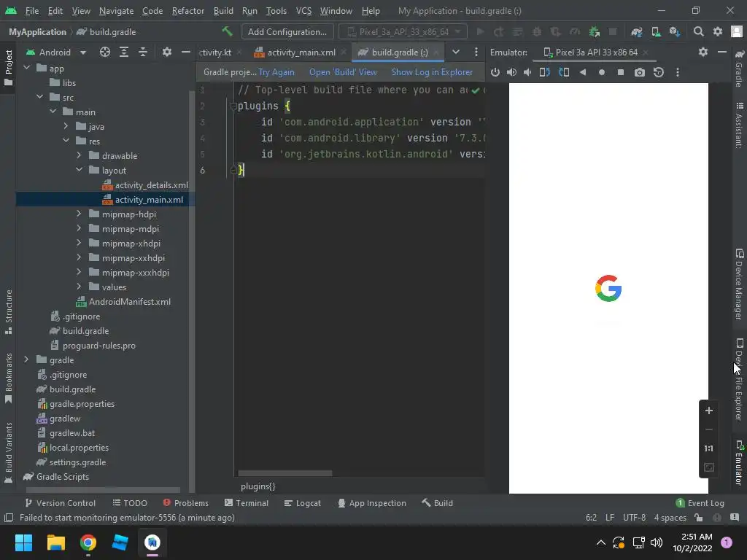The height and width of the screenshot is (560, 747).
Task: Expand the drawable folder
Action: click(x=79, y=155)
